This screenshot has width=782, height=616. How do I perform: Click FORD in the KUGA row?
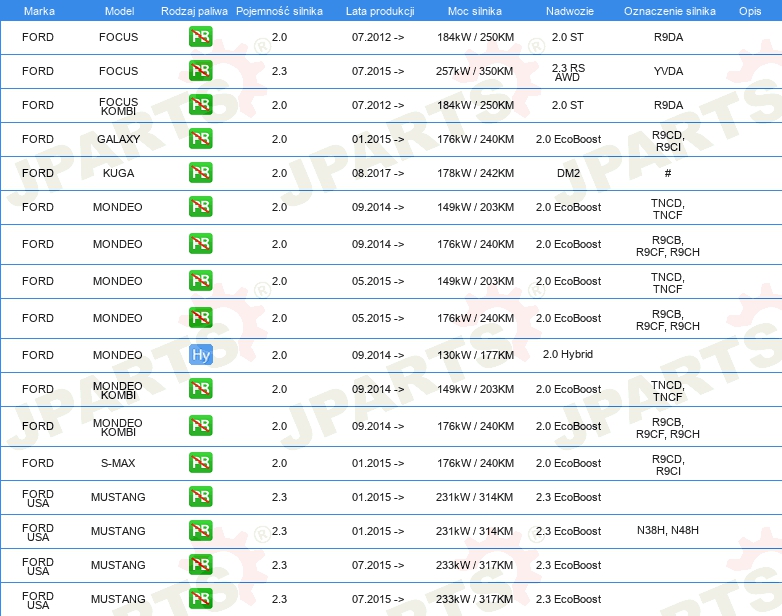pos(38,173)
